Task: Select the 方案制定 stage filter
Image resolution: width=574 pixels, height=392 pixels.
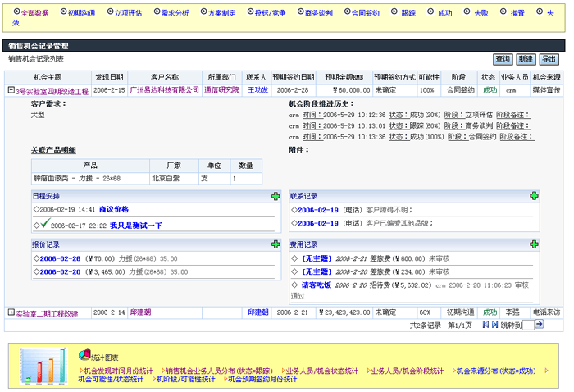Action: [222, 13]
